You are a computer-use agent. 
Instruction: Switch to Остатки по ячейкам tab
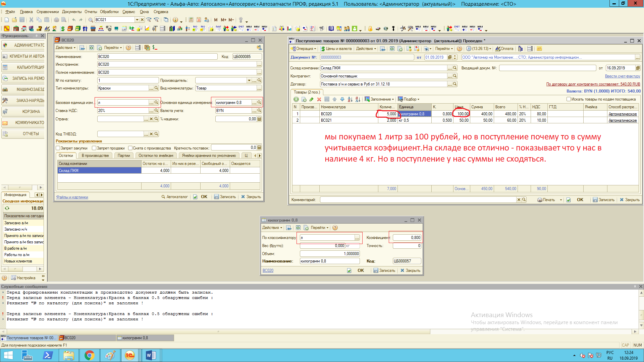coord(156,156)
